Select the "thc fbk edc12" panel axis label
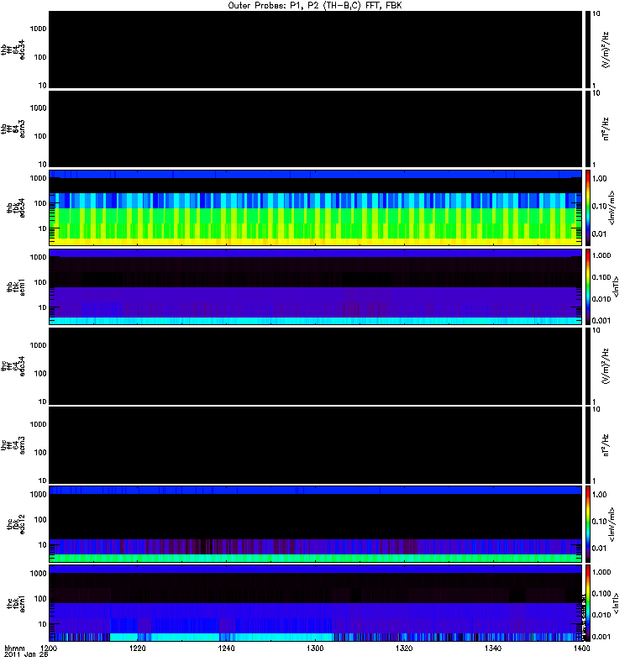Screen dimensions: 630x672 16,524
